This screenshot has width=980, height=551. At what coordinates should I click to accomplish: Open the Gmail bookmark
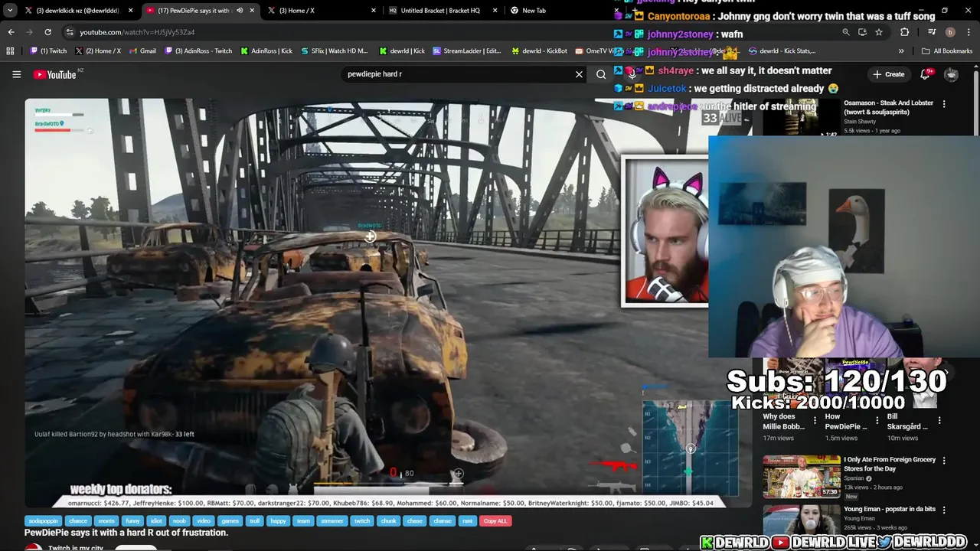click(x=142, y=51)
